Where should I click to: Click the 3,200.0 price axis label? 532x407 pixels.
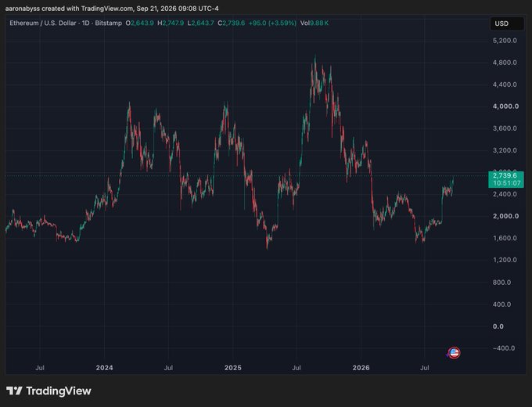coord(505,150)
